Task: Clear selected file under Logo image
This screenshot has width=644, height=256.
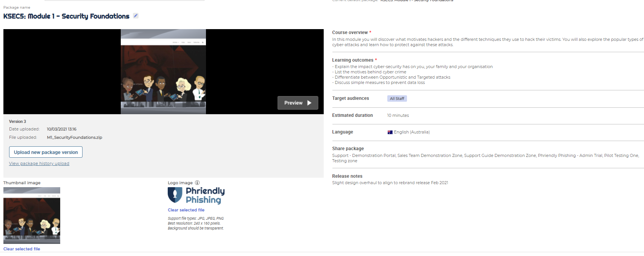Action: pyautogui.click(x=186, y=210)
